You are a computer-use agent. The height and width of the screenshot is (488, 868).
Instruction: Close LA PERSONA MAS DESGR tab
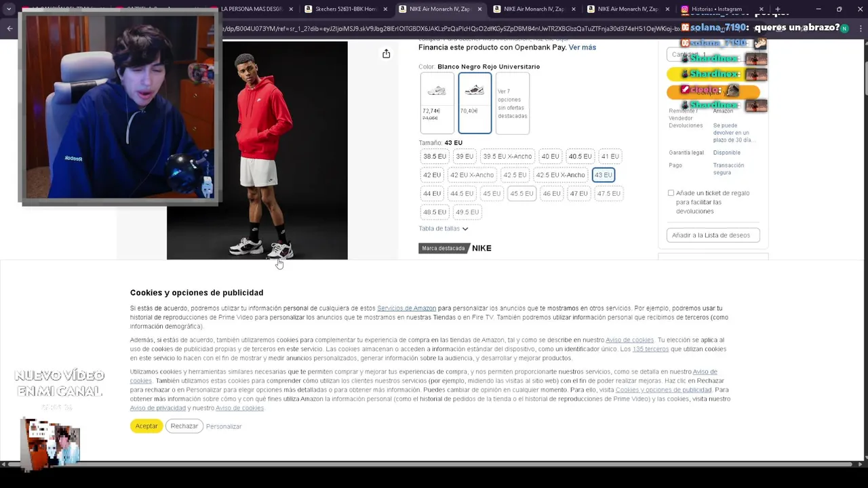tap(292, 9)
